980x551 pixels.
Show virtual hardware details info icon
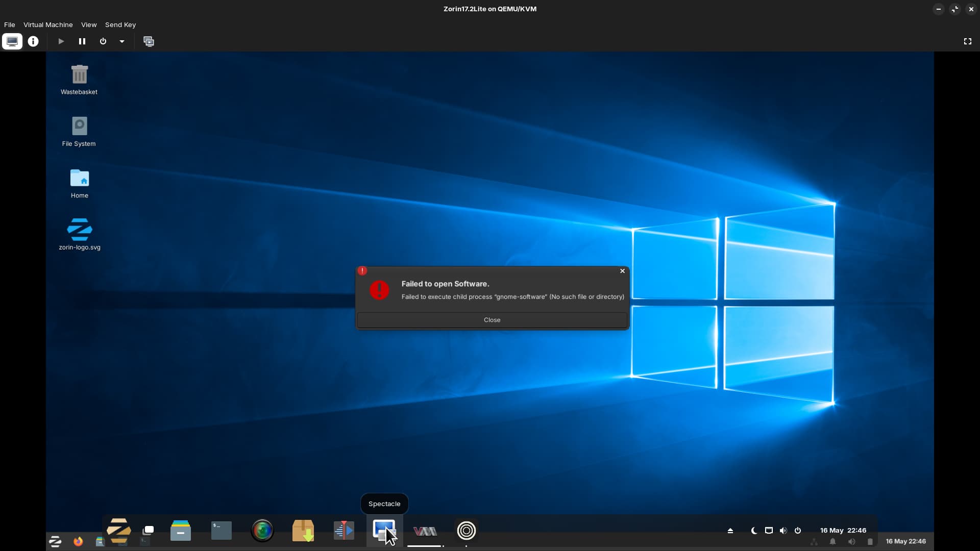tap(33, 41)
